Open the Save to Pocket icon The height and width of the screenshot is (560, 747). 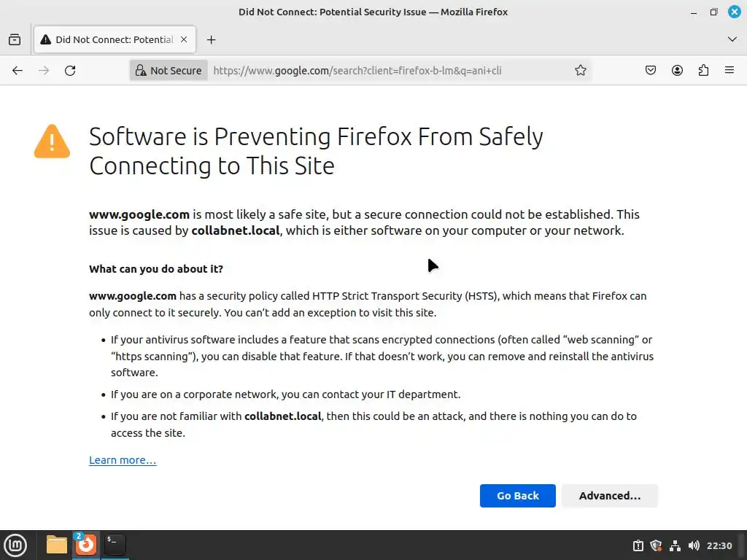(x=651, y=71)
